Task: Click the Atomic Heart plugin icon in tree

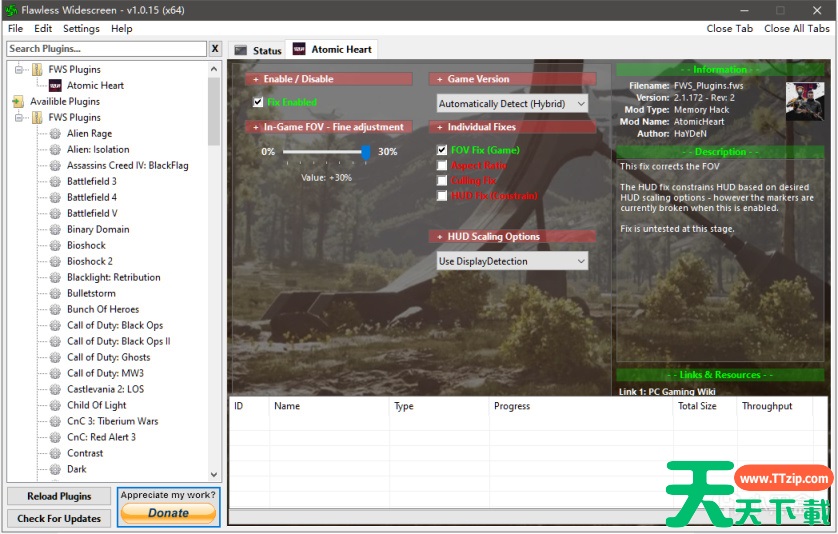Action: tap(55, 86)
